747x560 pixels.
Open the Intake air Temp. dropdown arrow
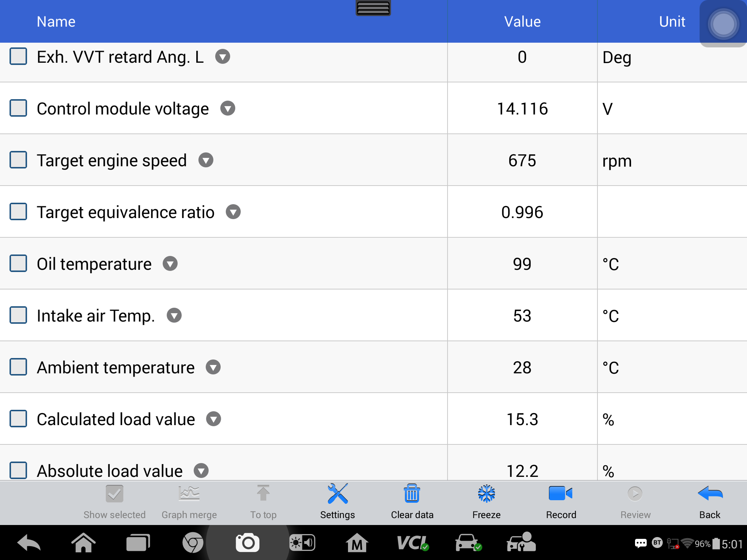tap(174, 315)
